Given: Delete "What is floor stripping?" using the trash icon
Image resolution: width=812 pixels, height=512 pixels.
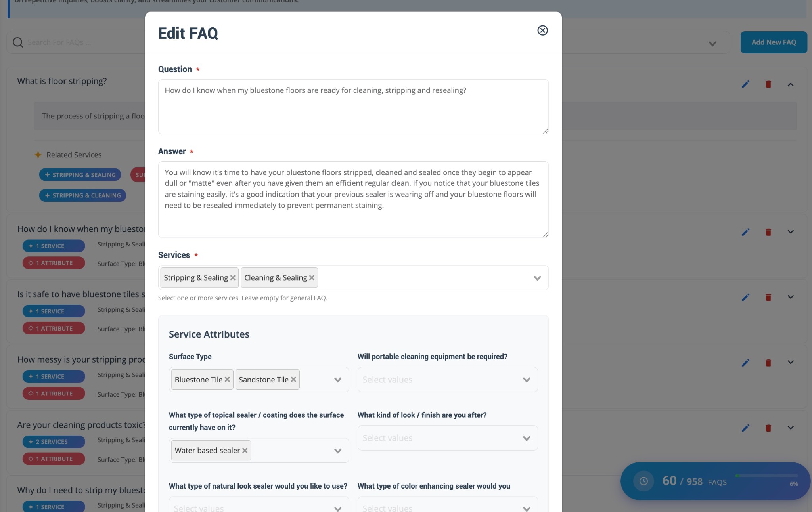Looking at the screenshot, I should pos(768,84).
